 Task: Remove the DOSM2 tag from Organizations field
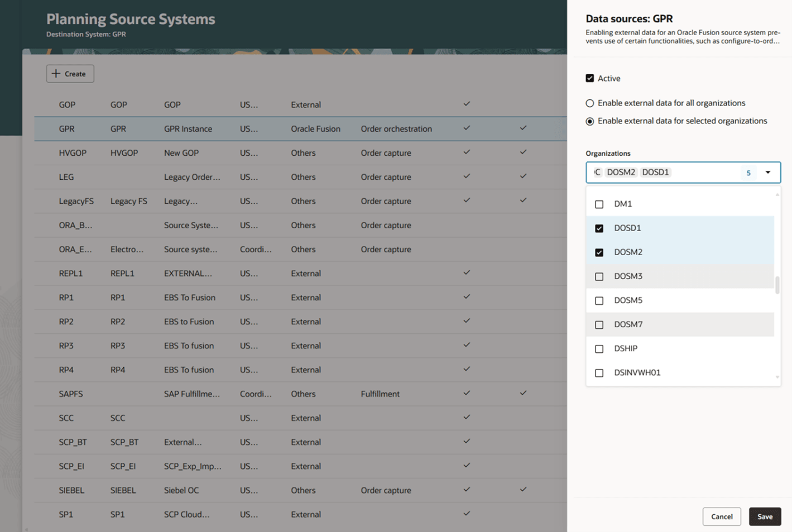pos(621,172)
